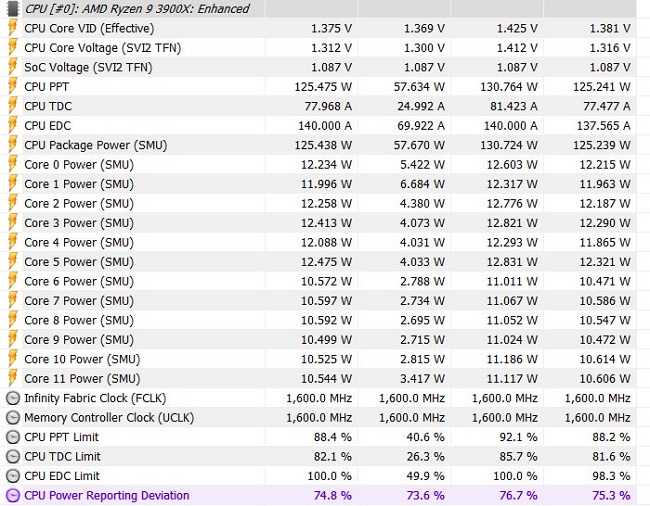The height and width of the screenshot is (506, 650).
Task: Click the 125.475 W CPU PPT value
Action: (323, 87)
